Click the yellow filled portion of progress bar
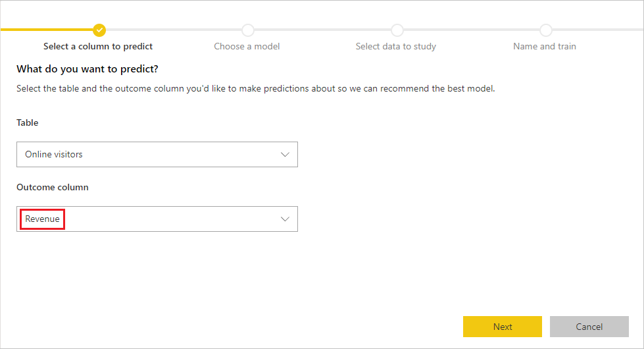 coord(47,30)
